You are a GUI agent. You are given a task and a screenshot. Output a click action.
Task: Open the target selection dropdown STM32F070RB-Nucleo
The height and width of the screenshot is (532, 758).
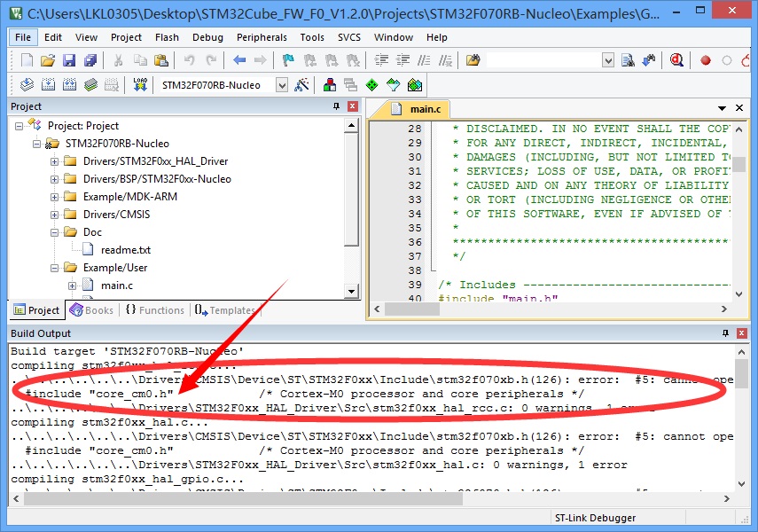tap(282, 86)
